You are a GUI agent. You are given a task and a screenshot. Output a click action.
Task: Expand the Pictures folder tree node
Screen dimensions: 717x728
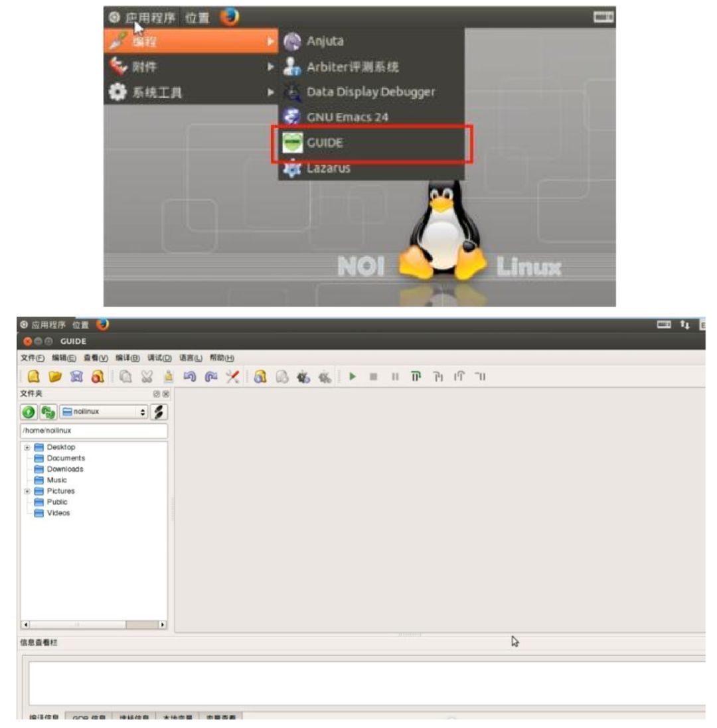(27, 491)
